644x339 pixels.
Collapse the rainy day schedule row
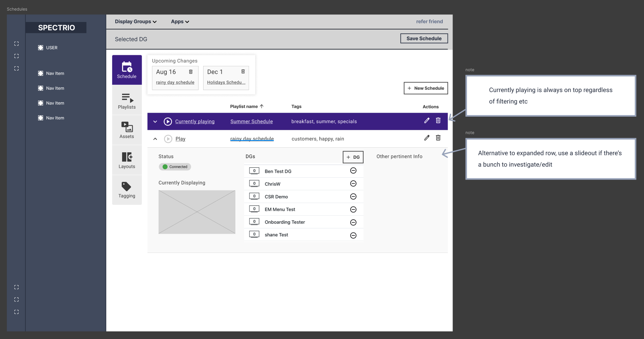[155, 139]
